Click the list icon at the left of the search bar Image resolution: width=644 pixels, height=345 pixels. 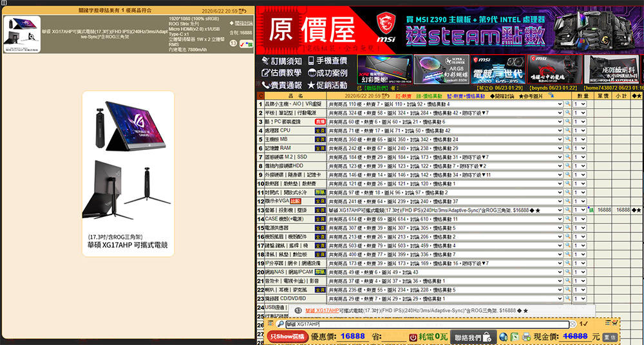coord(270,324)
